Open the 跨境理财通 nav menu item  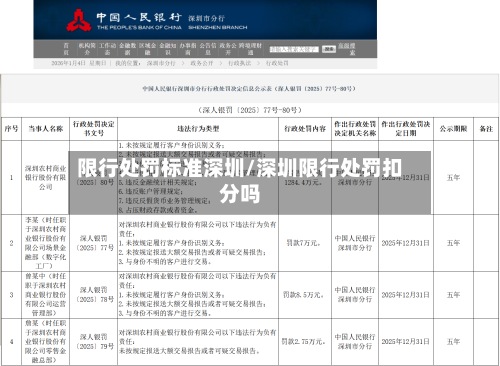(x=250, y=49)
